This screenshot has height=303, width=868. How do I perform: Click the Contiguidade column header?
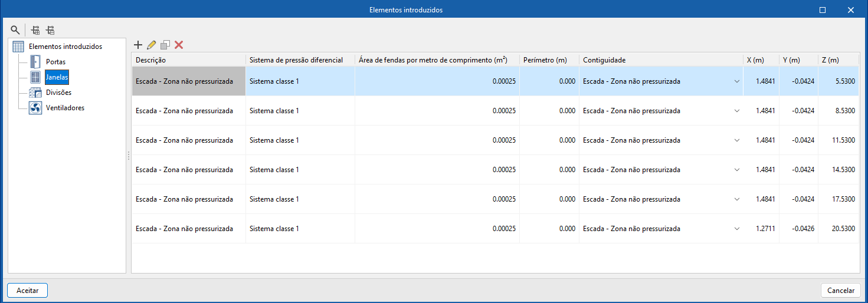661,60
